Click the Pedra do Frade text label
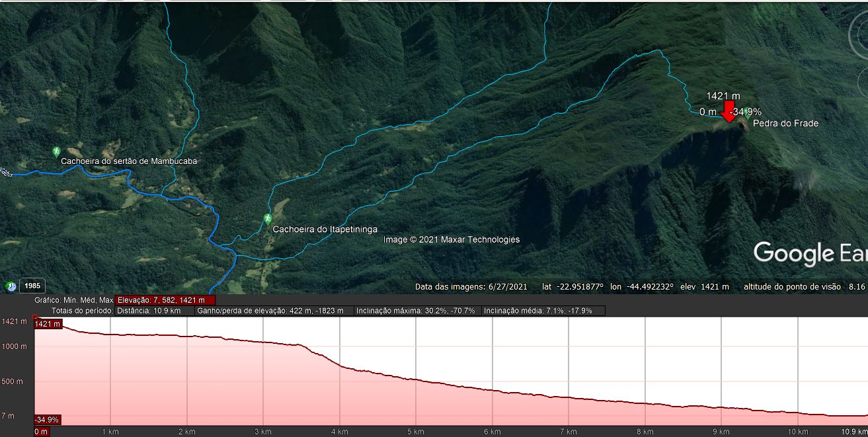 click(785, 124)
